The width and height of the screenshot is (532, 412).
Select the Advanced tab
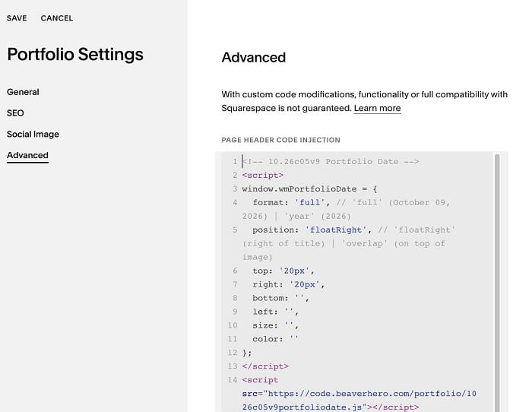27,155
